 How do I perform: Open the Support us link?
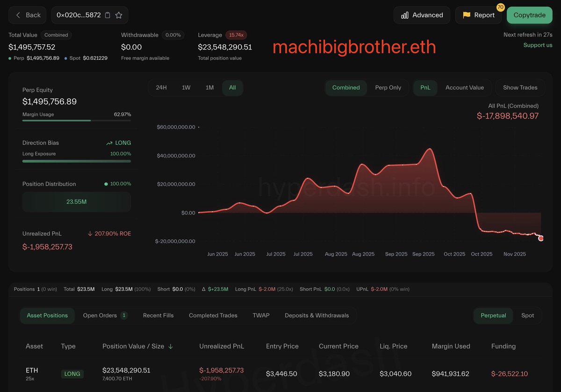pos(538,45)
